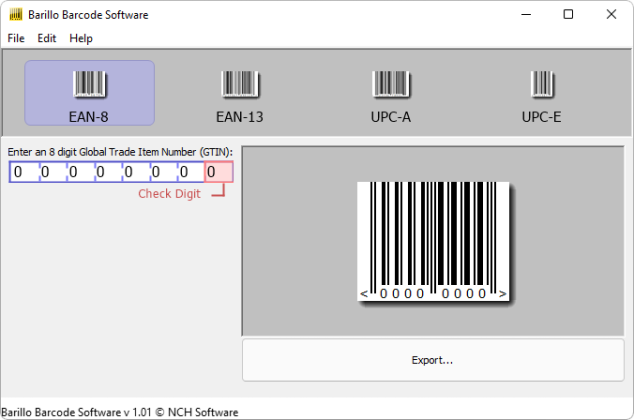Click the fourth GTIN digit field
The image size is (634, 420).
(109, 172)
